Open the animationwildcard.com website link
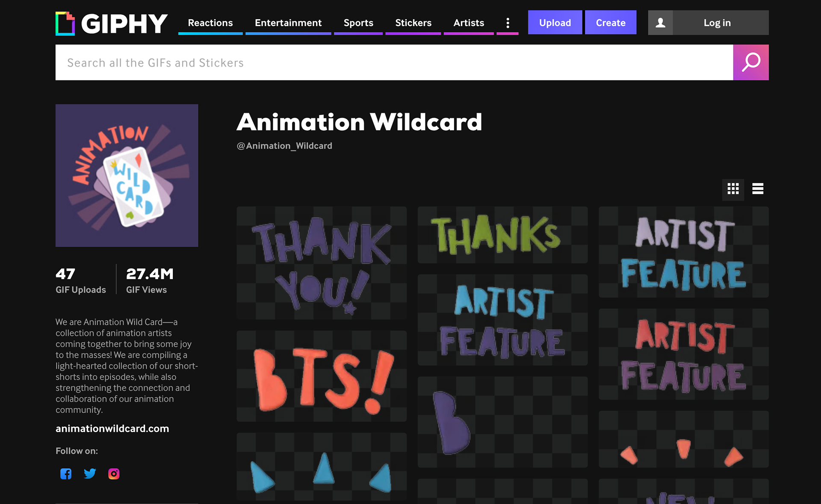The height and width of the screenshot is (504, 821). pyautogui.click(x=112, y=428)
